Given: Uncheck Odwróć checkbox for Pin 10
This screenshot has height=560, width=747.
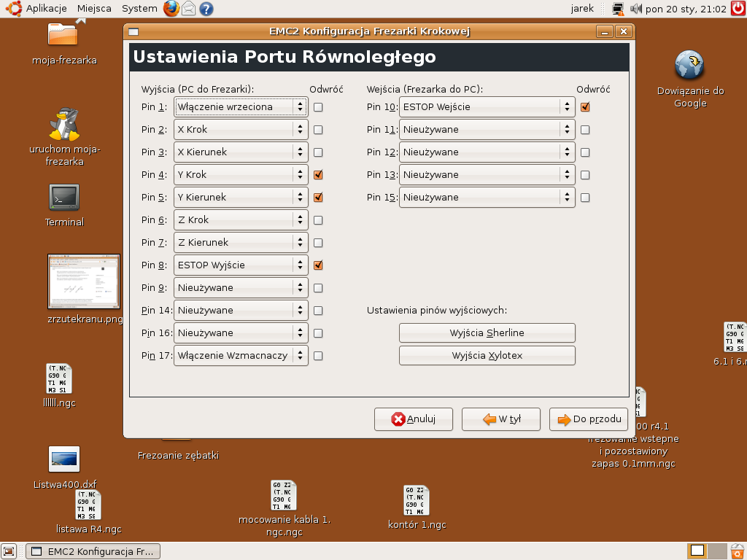Looking at the screenshot, I should [585, 107].
